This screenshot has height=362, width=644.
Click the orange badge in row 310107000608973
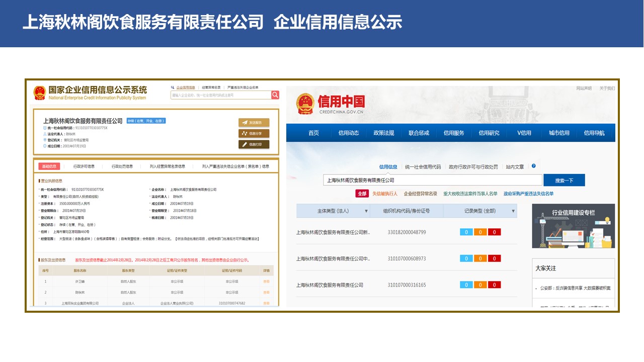pos(480,258)
